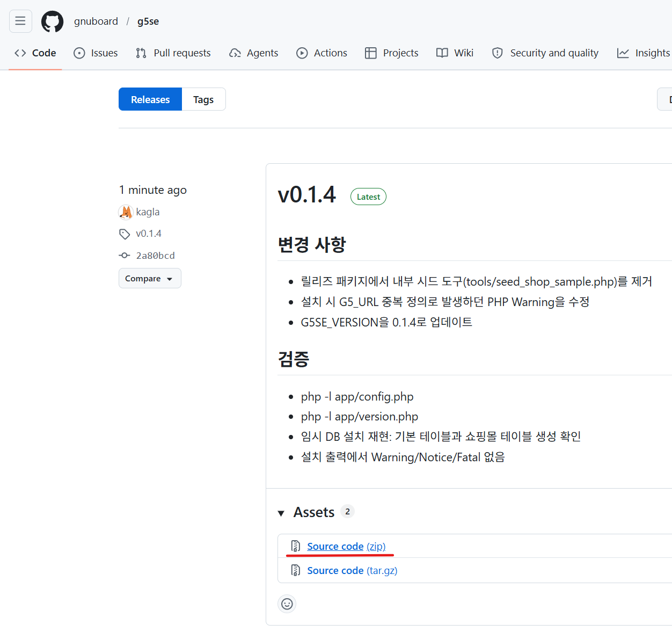Image resolution: width=672 pixels, height=632 pixels.
Task: Click the commit icon beside 2a80bcd
Action: (x=125, y=256)
